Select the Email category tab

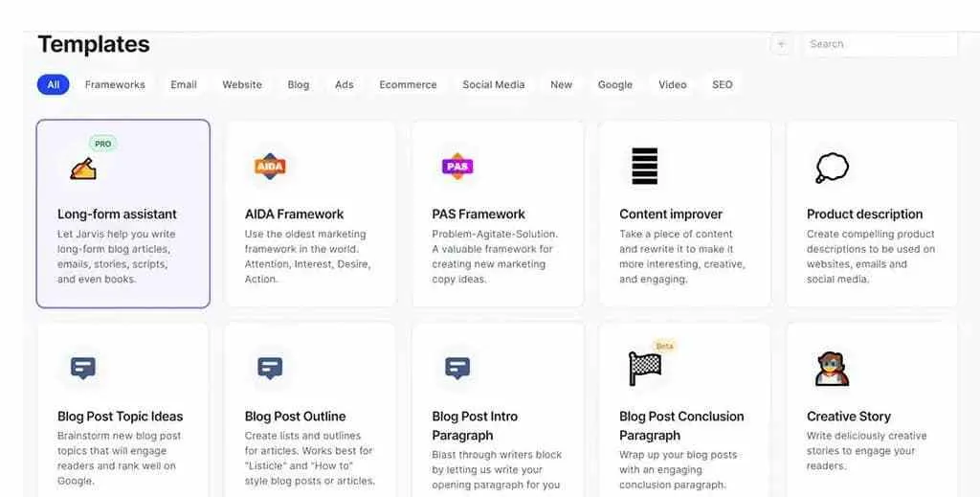184,84
